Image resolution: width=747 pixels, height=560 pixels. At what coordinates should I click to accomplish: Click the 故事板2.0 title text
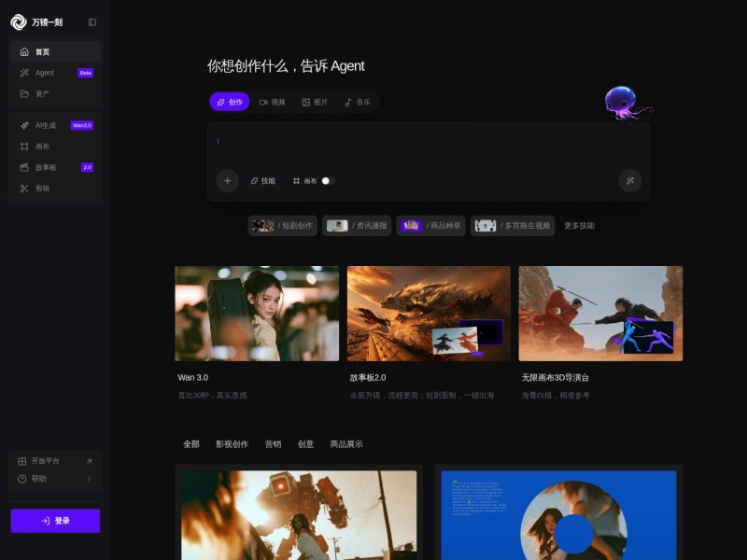(x=368, y=378)
